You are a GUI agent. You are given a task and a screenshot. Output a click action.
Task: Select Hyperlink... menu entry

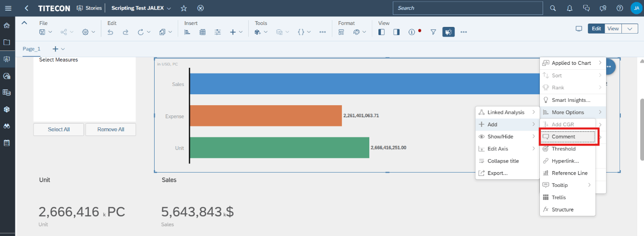pos(568,161)
